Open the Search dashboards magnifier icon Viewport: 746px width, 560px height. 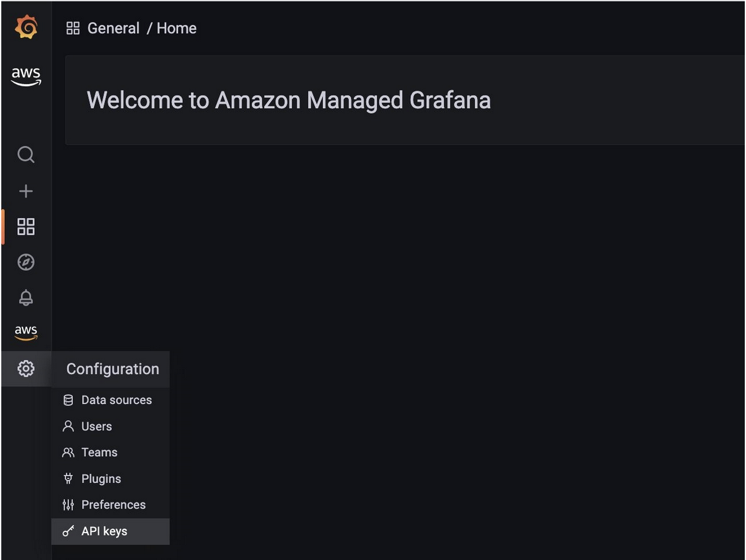(x=26, y=155)
